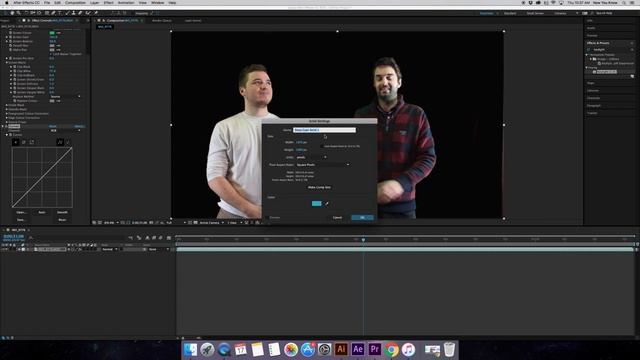Image resolution: width=640 pixels, height=360 pixels.
Task: Select the Rotation tool
Action: point(25,13)
